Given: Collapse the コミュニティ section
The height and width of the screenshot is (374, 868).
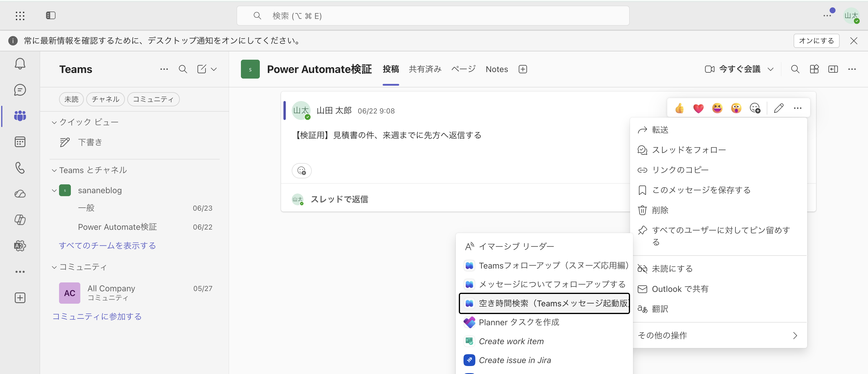Looking at the screenshot, I should (x=54, y=267).
